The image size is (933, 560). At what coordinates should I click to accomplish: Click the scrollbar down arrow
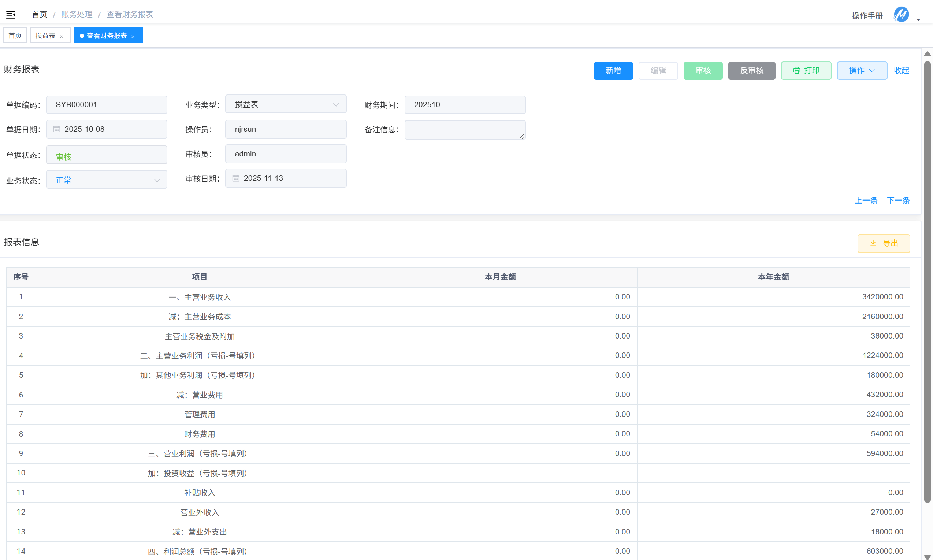coord(927,557)
